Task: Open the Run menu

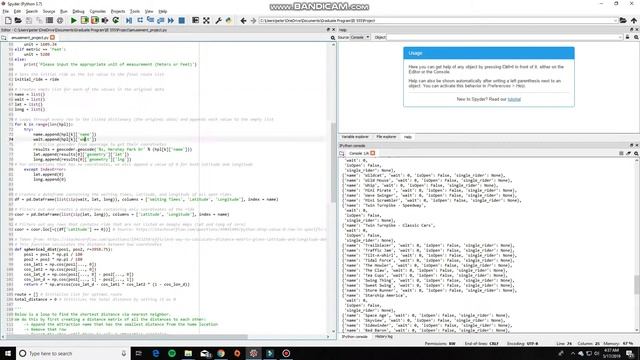Action: (x=64, y=11)
